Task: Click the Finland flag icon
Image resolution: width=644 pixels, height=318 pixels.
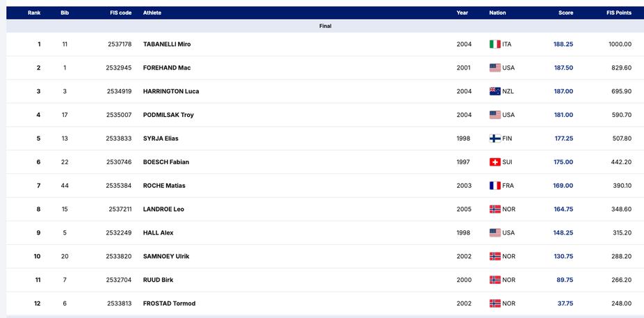Action: pos(495,138)
